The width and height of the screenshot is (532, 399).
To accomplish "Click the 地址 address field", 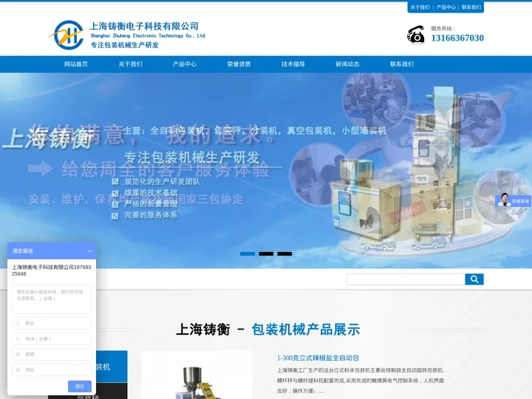I will (x=52, y=369).
